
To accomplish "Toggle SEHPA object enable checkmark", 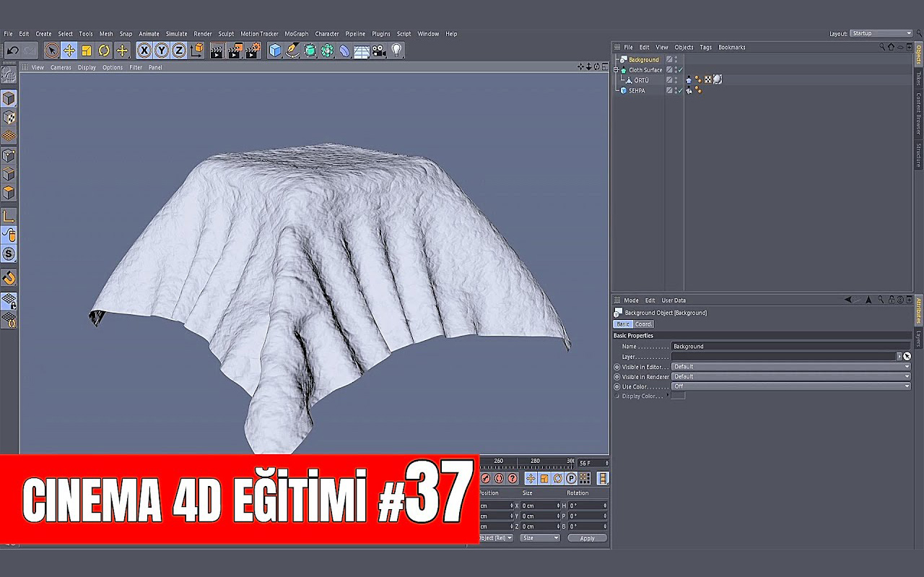I will point(680,90).
